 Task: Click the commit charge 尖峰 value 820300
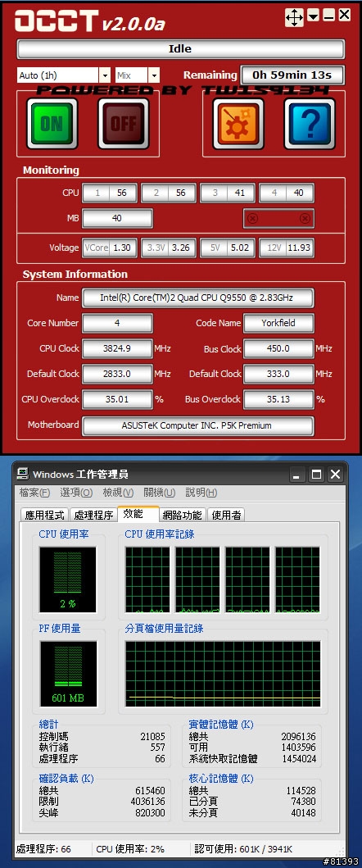click(x=151, y=813)
